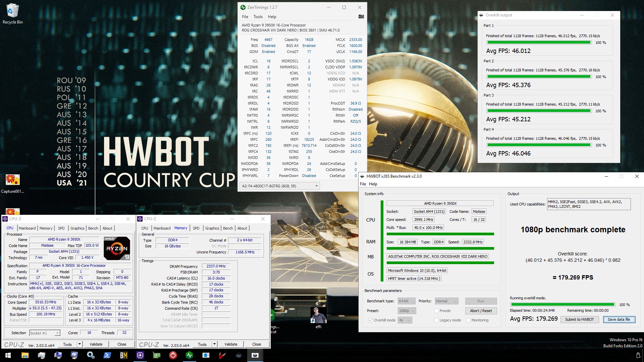Open the Capture001 desktop file
644x362 pixels.
[13, 183]
